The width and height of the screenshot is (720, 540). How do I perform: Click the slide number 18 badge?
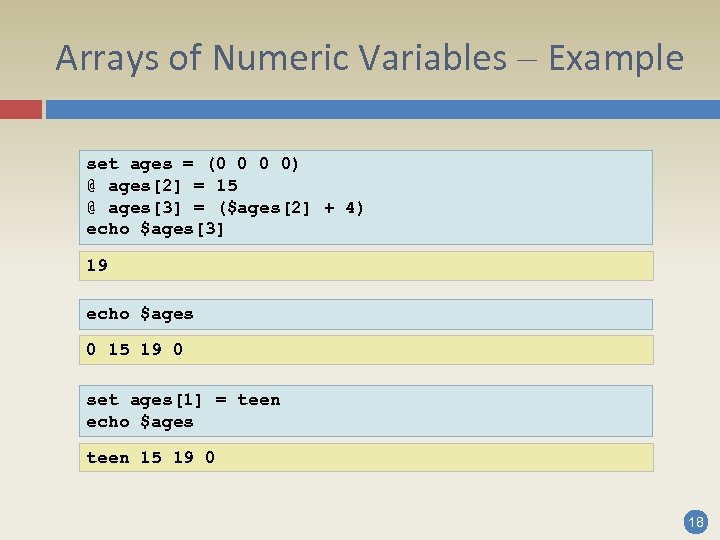[695, 521]
